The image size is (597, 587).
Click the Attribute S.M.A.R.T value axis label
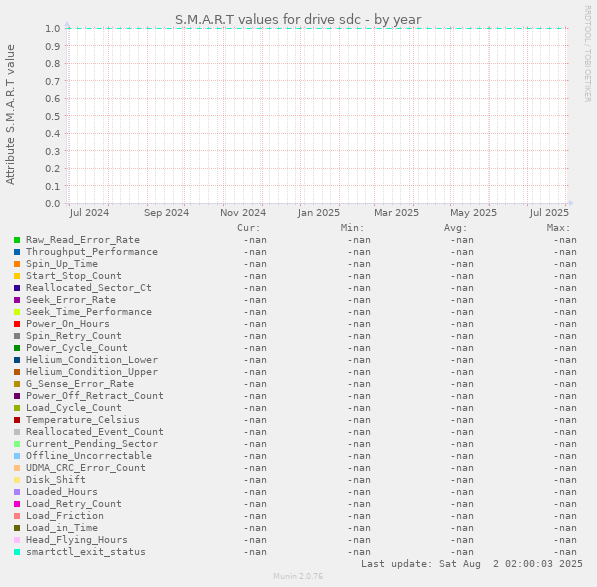click(x=10, y=115)
